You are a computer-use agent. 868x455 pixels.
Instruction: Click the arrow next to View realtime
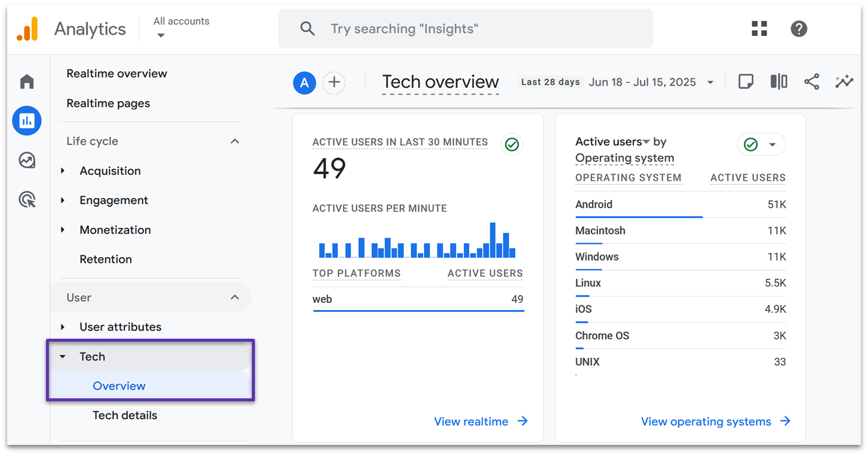tap(522, 421)
